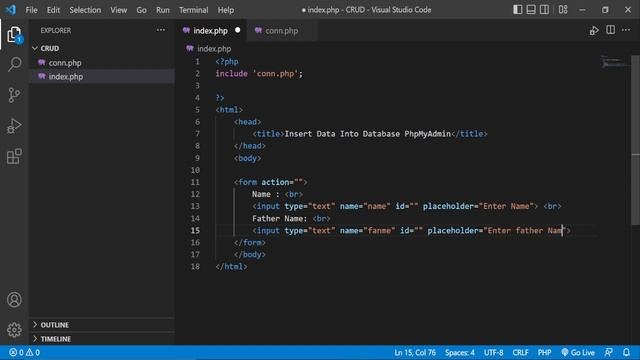Click the Go Live server button
Viewport: 640px width, 360px height.
(x=578, y=352)
